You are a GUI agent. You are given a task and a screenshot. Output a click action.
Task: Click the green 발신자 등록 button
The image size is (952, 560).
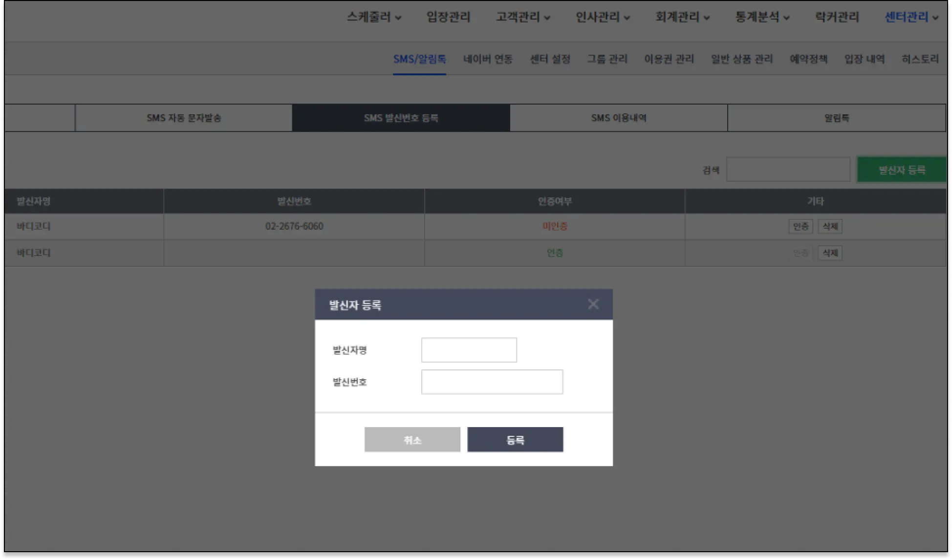pos(902,170)
